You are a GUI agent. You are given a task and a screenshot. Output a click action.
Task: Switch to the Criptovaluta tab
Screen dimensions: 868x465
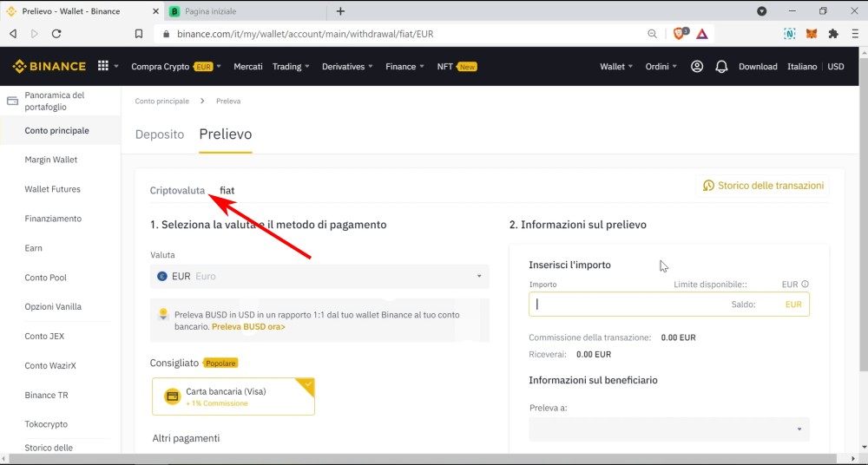point(177,191)
